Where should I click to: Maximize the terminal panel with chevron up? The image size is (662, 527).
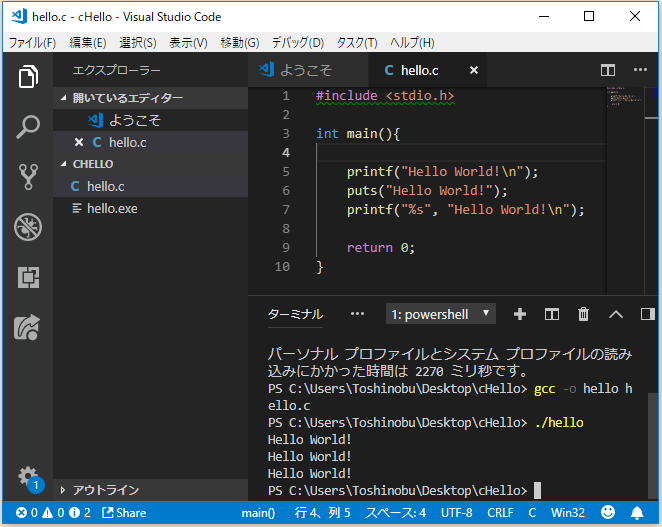coord(616,314)
